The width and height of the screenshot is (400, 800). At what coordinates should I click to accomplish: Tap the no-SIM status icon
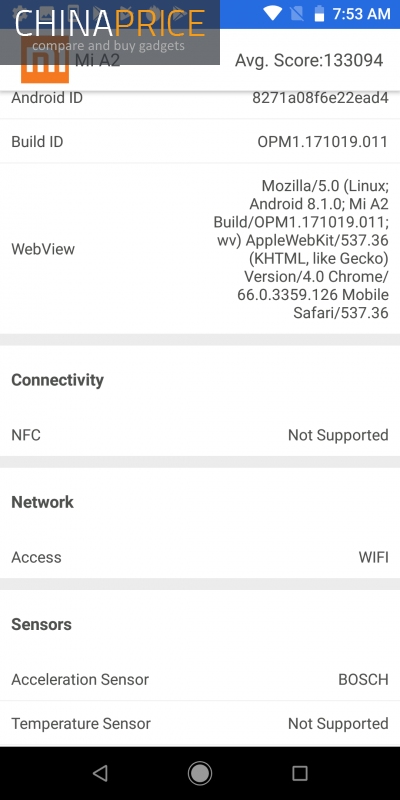pyautogui.click(x=296, y=14)
